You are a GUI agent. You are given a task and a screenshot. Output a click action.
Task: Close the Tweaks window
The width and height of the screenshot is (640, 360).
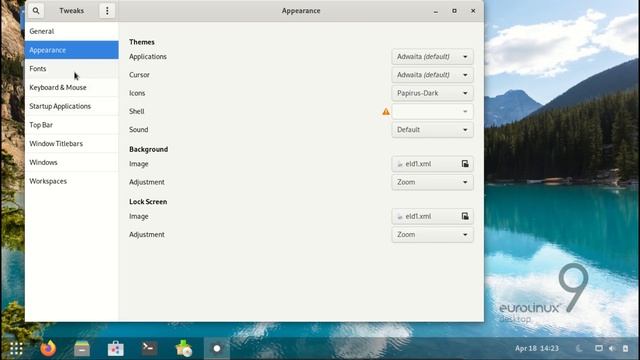tap(473, 11)
